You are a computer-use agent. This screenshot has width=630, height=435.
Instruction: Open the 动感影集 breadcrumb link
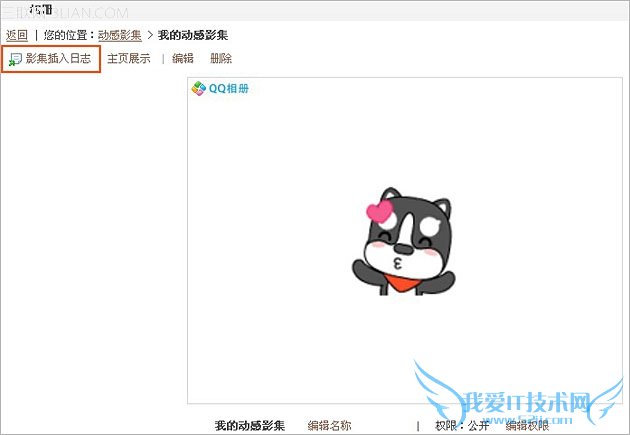(x=120, y=35)
